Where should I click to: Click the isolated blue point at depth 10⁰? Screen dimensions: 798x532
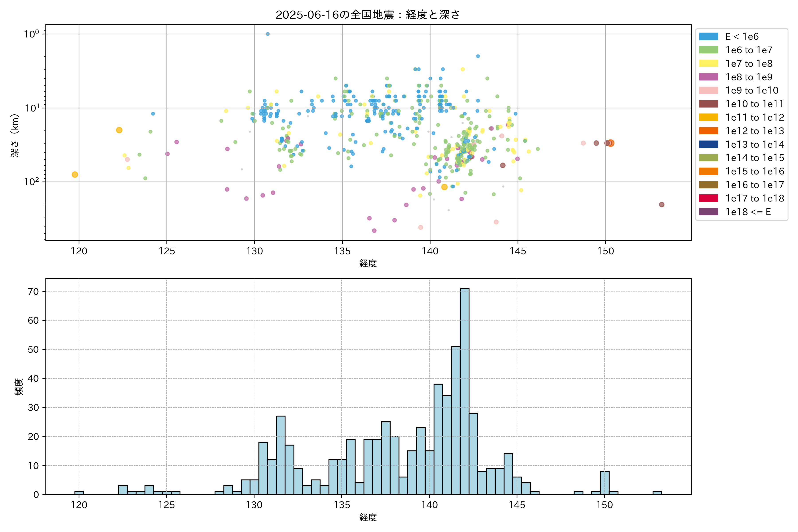pos(268,34)
